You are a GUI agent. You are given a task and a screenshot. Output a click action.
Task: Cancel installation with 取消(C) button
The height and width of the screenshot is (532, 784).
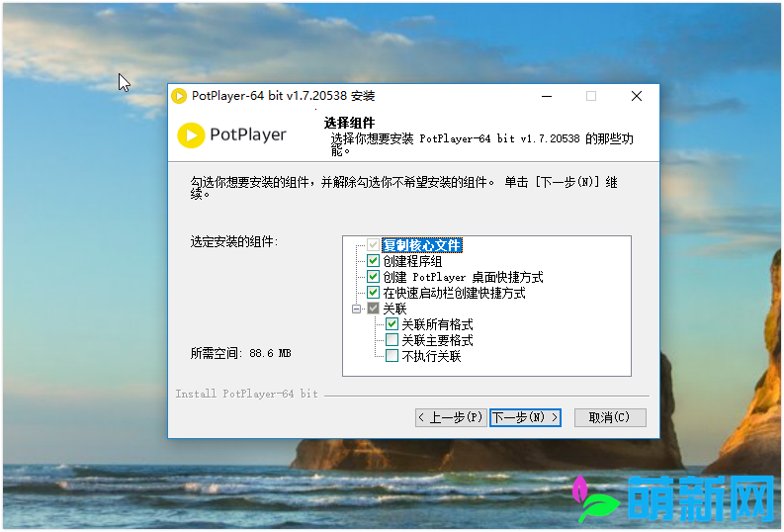click(610, 417)
